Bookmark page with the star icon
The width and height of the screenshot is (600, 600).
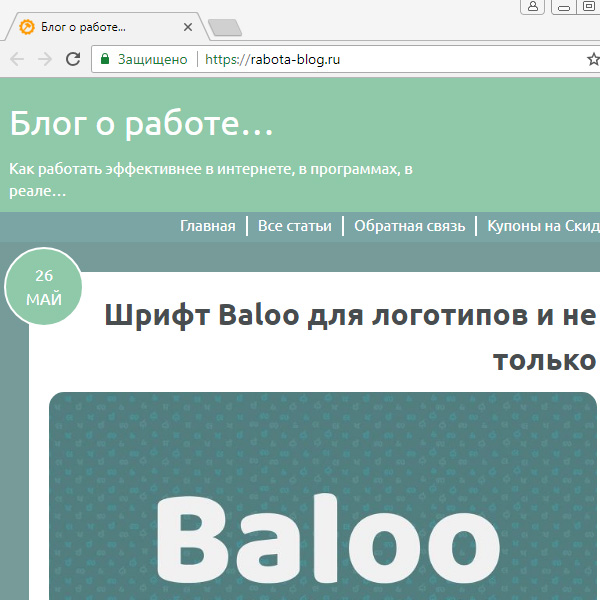click(593, 59)
